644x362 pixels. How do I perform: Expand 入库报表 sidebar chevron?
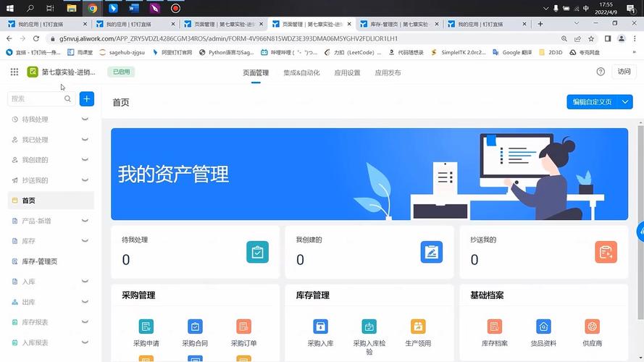coord(85,342)
